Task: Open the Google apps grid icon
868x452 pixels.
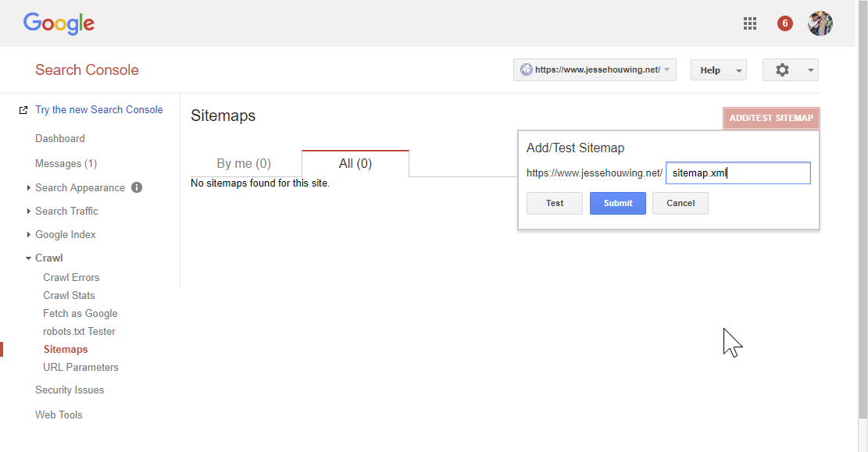Action: pyautogui.click(x=749, y=23)
